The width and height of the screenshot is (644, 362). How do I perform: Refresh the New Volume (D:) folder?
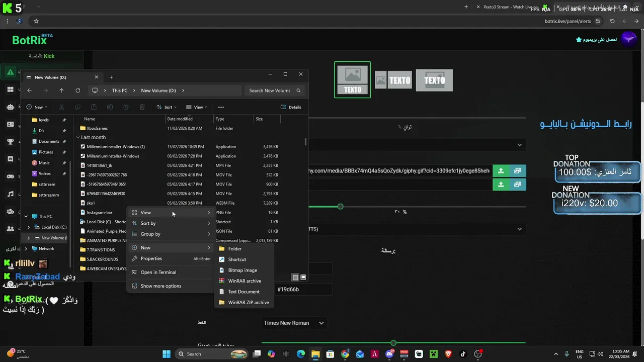[x=77, y=90]
